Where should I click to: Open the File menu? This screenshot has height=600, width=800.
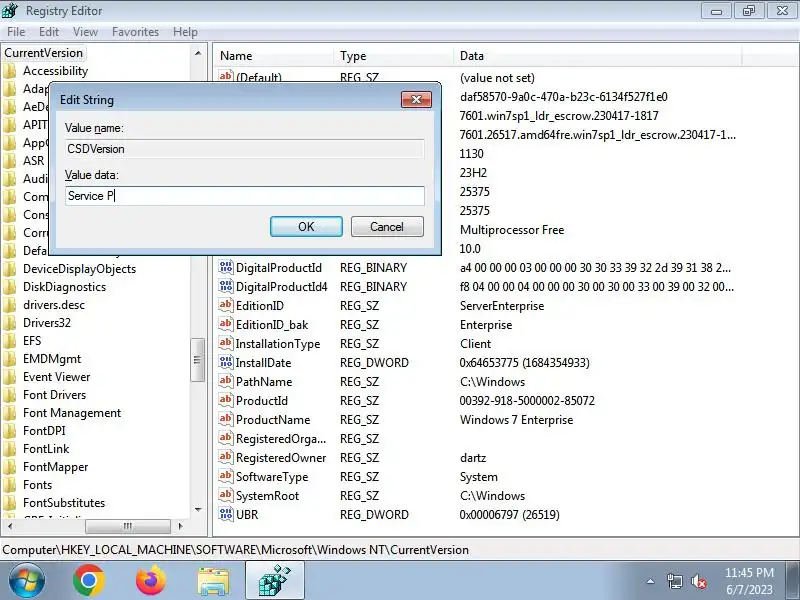click(16, 32)
